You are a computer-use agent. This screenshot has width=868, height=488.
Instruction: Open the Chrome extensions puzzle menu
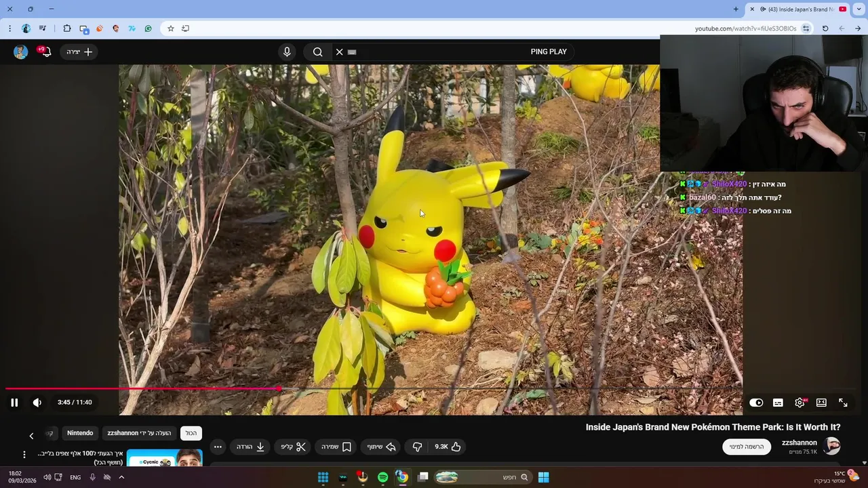pos(67,28)
